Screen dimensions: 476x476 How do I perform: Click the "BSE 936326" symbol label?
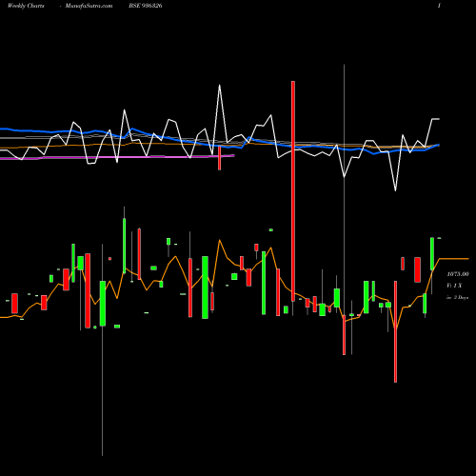(x=146, y=6)
